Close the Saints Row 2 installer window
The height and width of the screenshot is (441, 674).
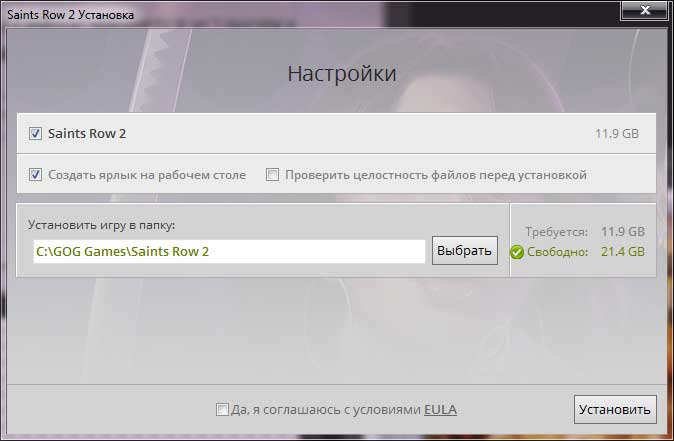coord(645,10)
